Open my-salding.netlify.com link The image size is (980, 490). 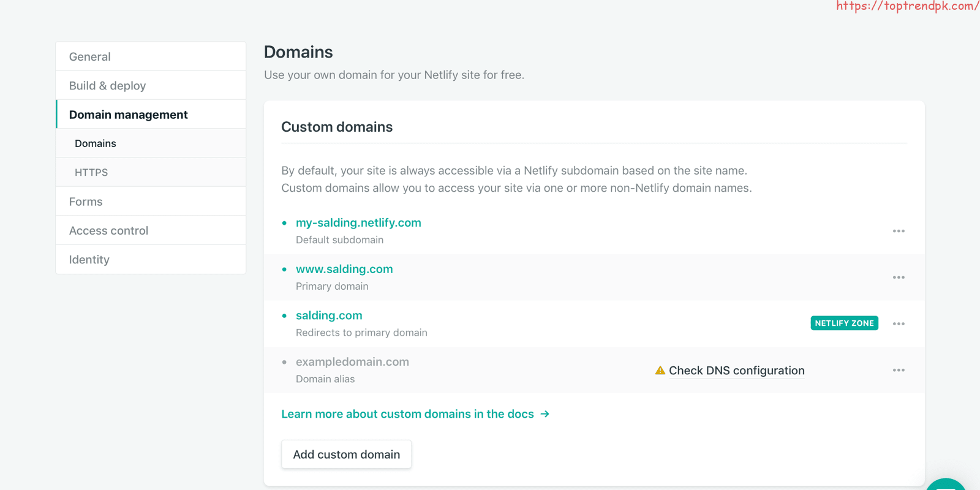point(358,223)
